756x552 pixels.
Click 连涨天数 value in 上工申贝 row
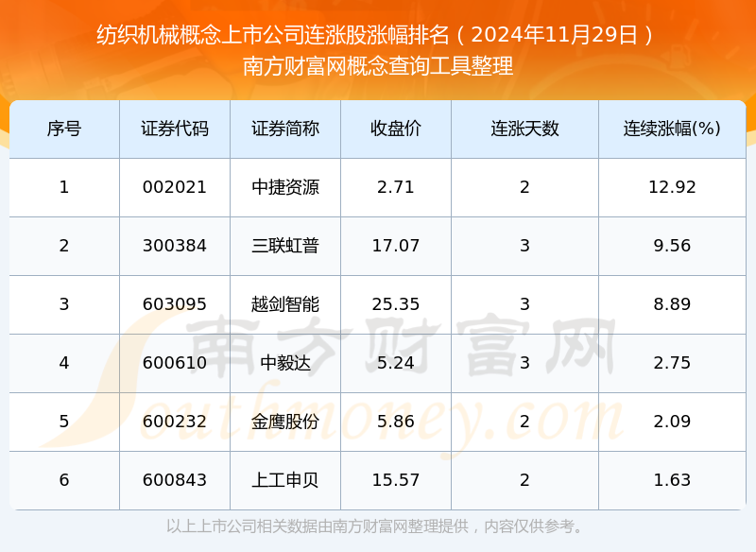coord(524,480)
